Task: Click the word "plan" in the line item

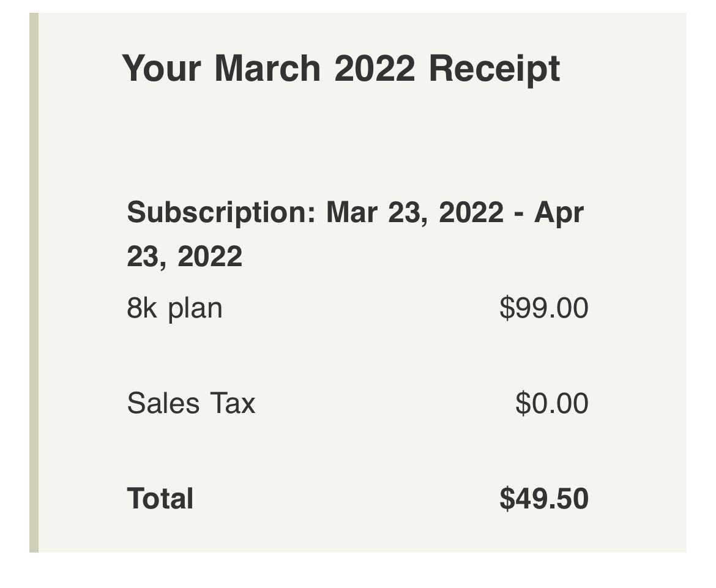Action: [x=195, y=308]
